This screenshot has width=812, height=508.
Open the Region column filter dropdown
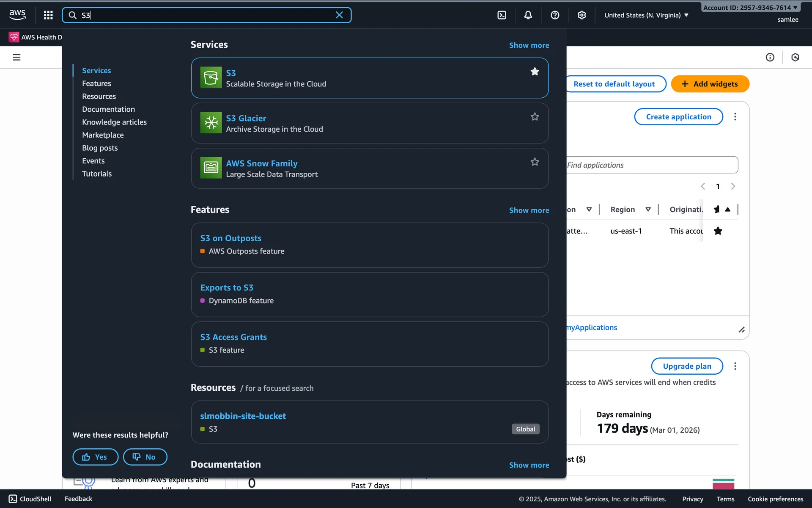click(648, 210)
